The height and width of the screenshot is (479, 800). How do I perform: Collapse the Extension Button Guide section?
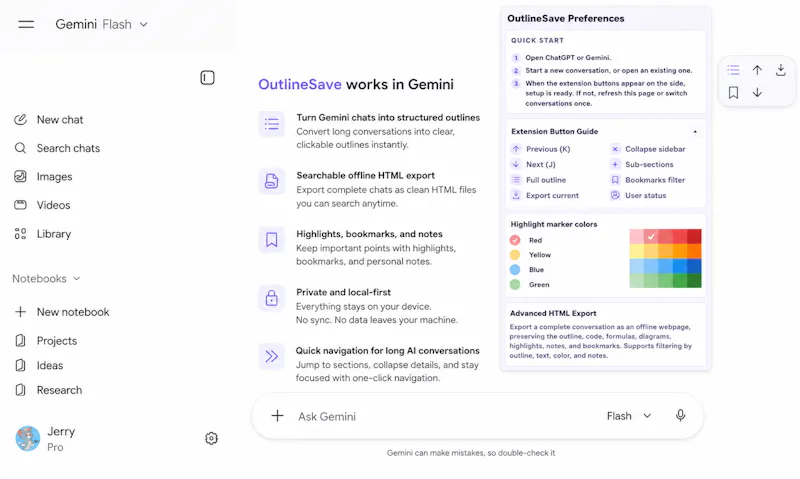pyautogui.click(x=695, y=132)
